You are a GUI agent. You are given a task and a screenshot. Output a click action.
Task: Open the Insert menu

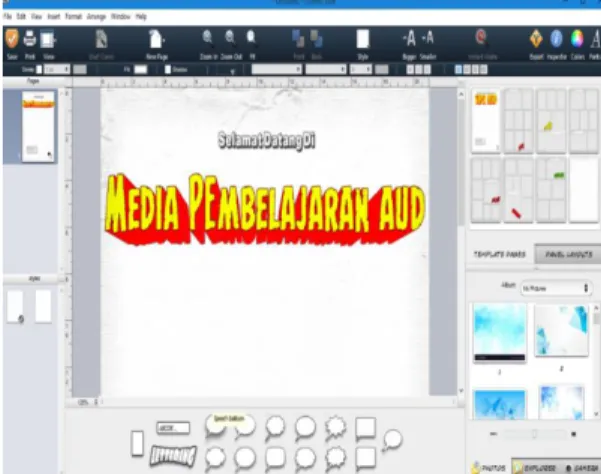54,16
